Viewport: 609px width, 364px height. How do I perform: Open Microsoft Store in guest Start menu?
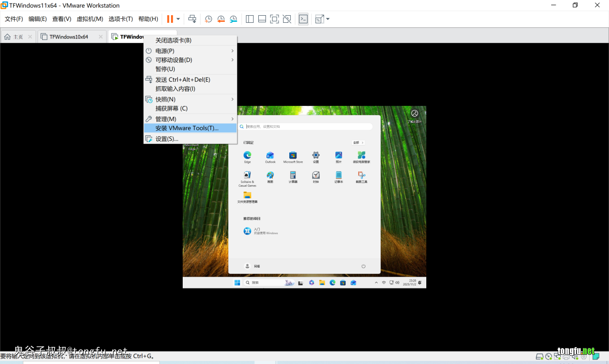293,156
